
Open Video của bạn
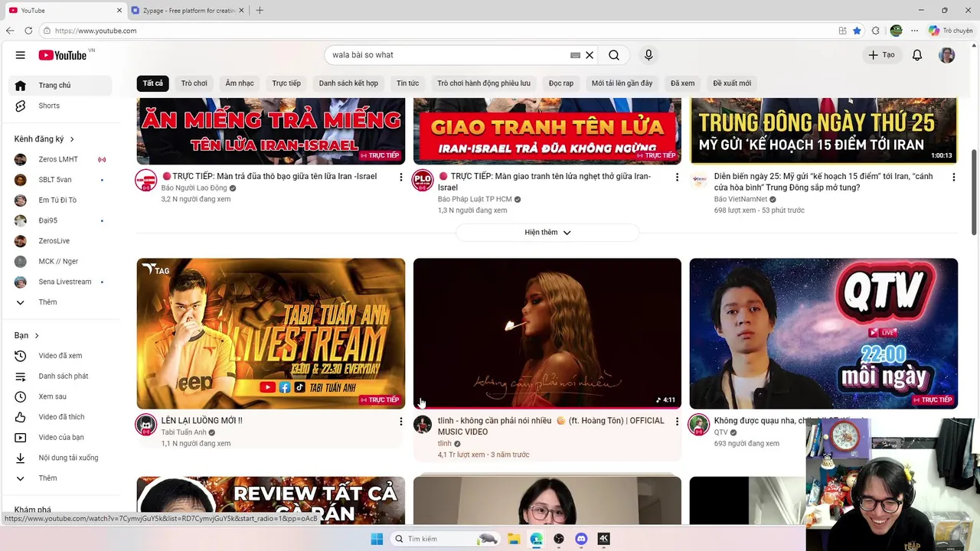[x=60, y=438]
